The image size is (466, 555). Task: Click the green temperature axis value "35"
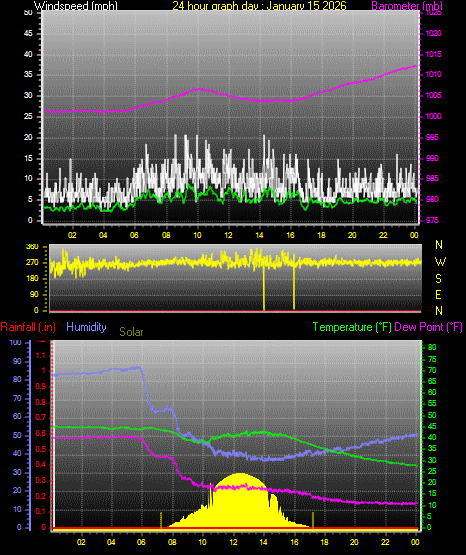pos(432,448)
